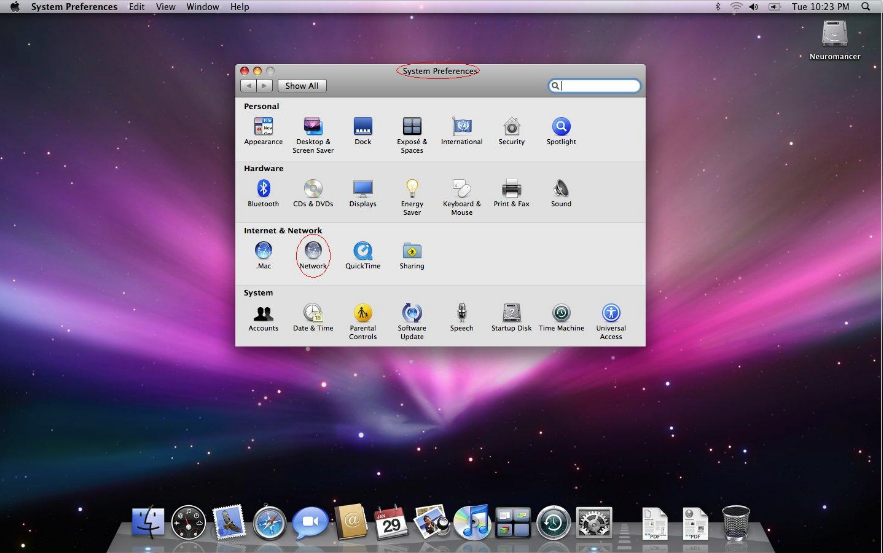Screen dimensions: 883x553
Task: Open Dashboard from the Dock
Action: pyautogui.click(x=189, y=523)
